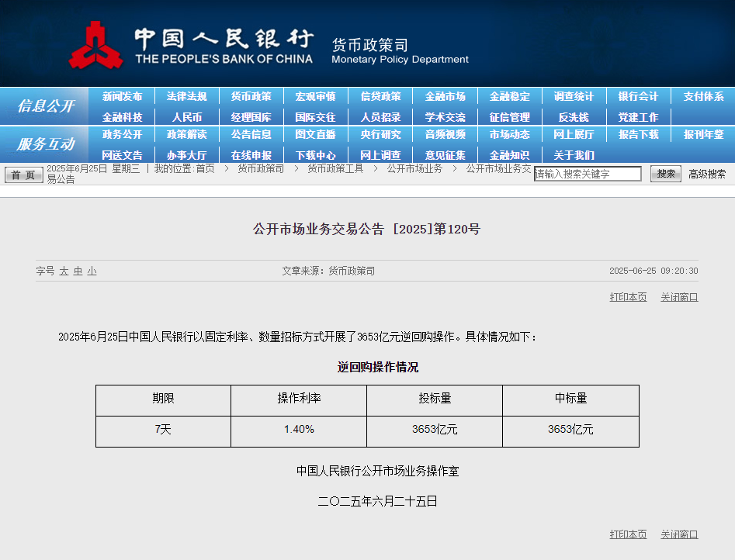Select the 中 medium font size option

pos(78,271)
